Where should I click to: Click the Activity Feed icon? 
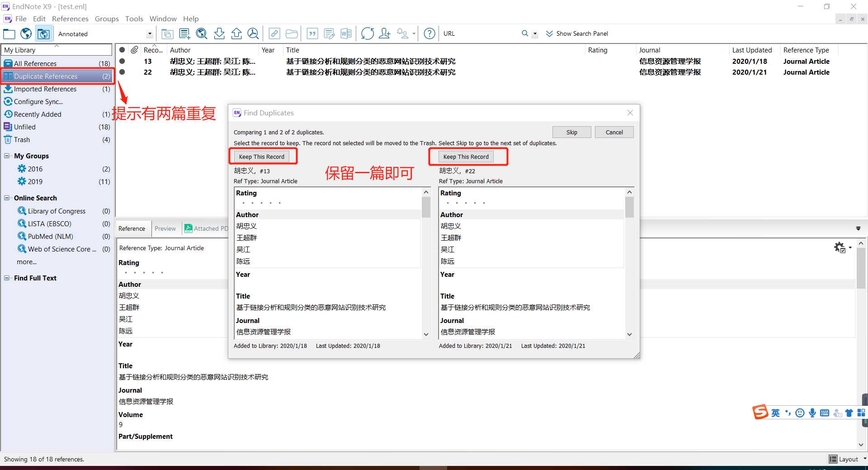[402, 34]
